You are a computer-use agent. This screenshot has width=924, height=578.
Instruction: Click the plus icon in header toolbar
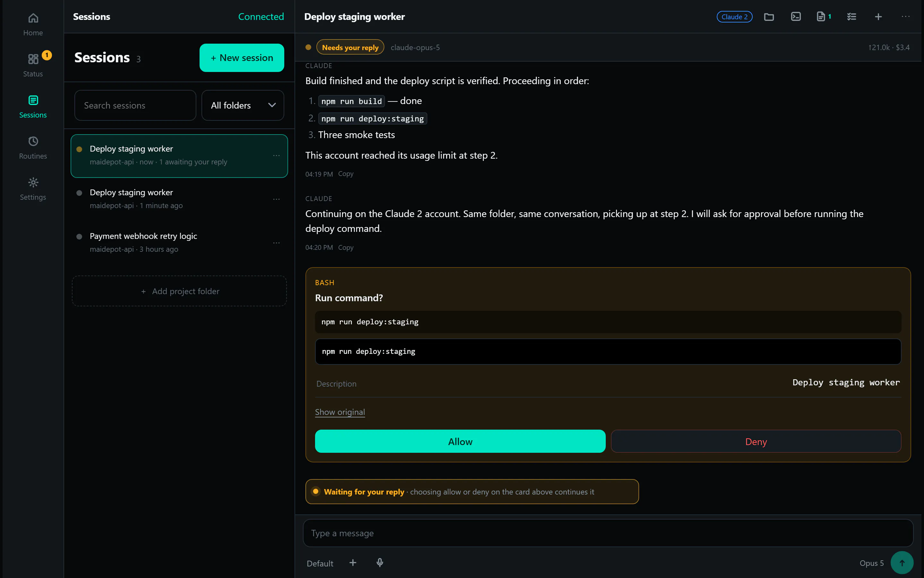(x=878, y=17)
